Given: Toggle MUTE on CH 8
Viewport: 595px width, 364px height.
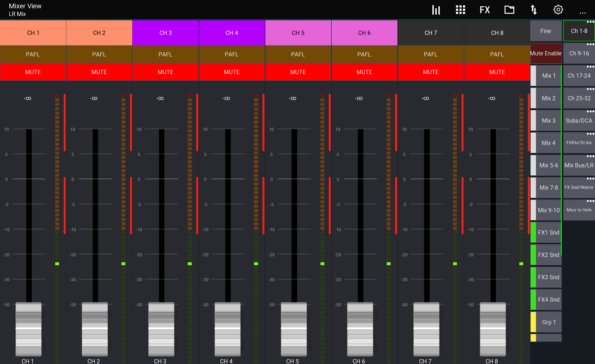Looking at the screenshot, I should 497,72.
